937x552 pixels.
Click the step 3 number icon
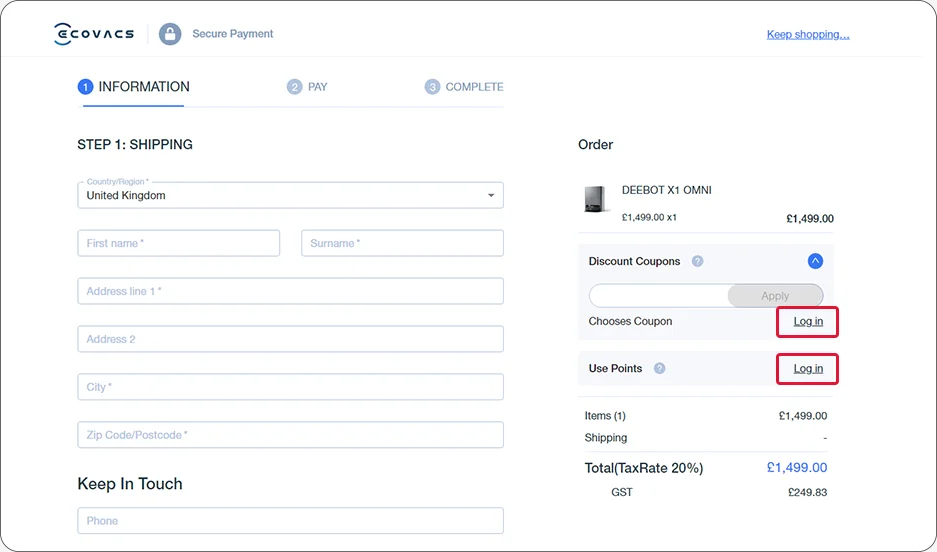coord(432,87)
